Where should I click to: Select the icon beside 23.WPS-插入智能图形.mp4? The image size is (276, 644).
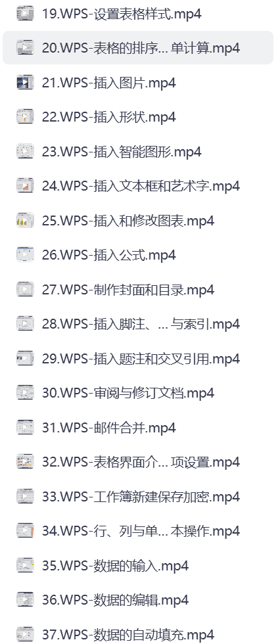pyautogui.click(x=25, y=152)
